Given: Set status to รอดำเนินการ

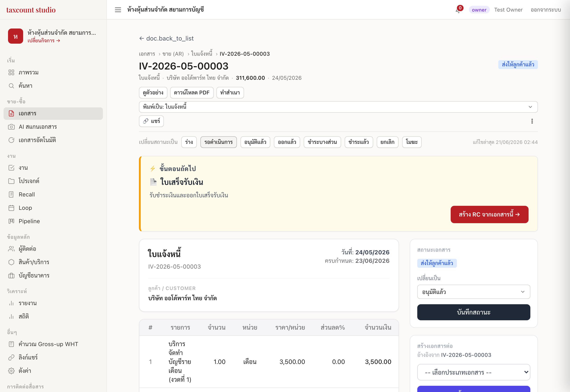Looking at the screenshot, I should [x=218, y=142].
